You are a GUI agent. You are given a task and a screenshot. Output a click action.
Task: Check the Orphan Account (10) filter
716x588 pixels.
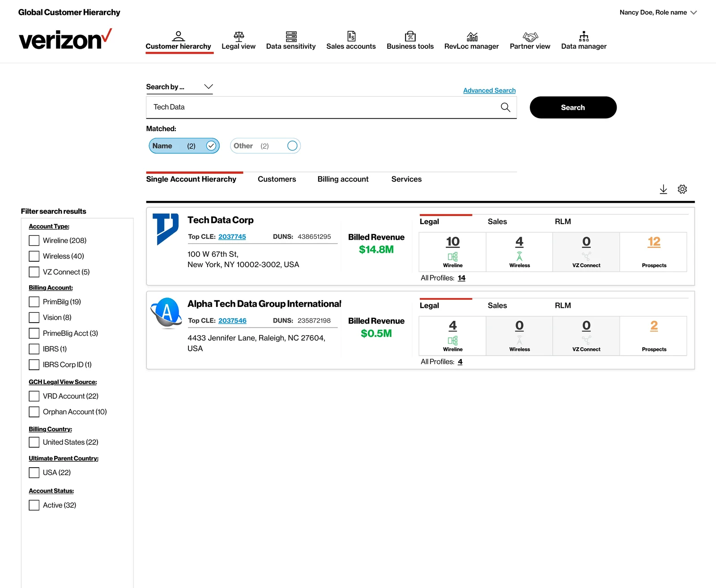tap(34, 412)
